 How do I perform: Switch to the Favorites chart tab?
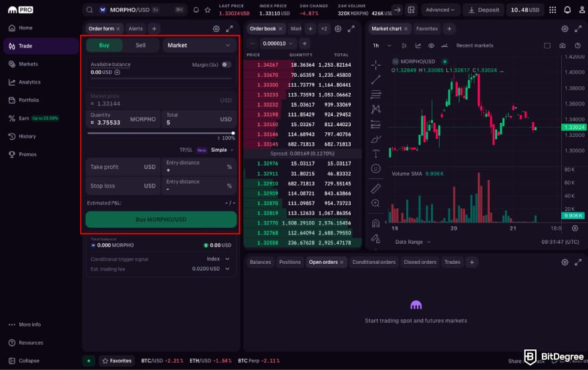click(x=427, y=29)
